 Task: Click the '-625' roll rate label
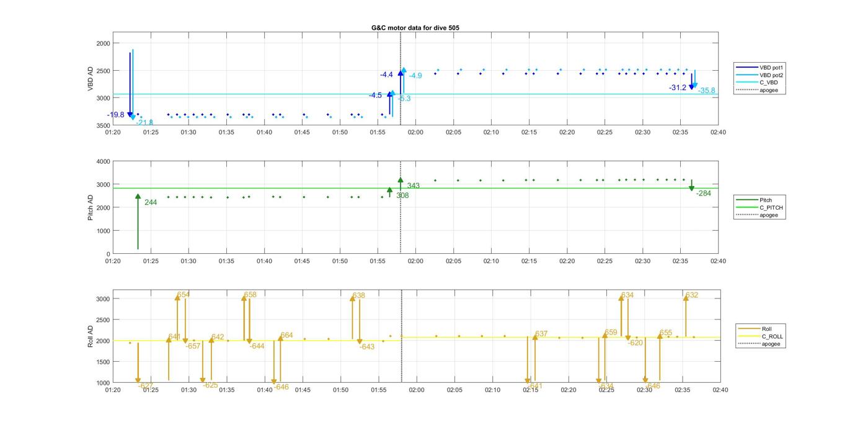pos(210,385)
